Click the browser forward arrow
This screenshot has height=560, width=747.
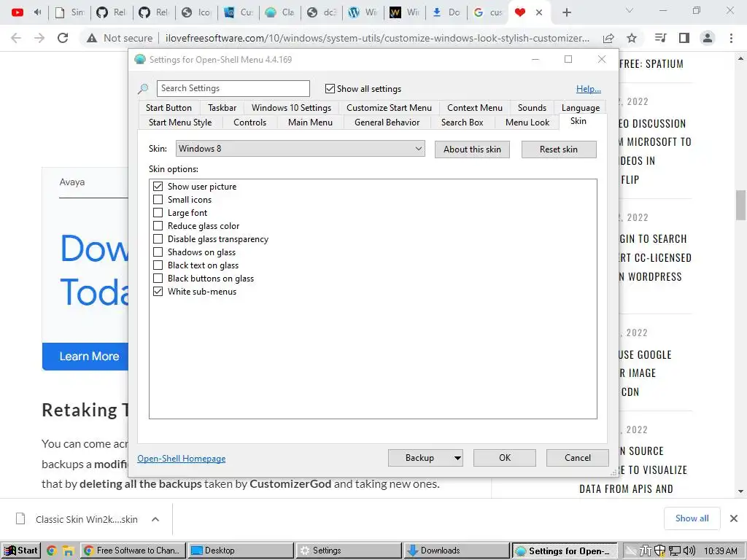click(x=39, y=38)
